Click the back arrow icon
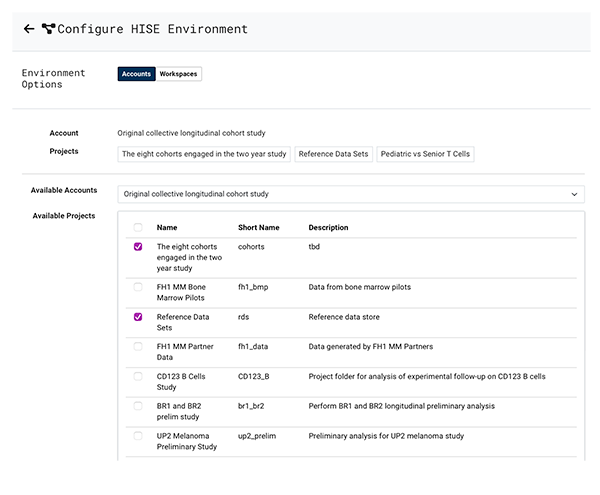 click(x=28, y=29)
